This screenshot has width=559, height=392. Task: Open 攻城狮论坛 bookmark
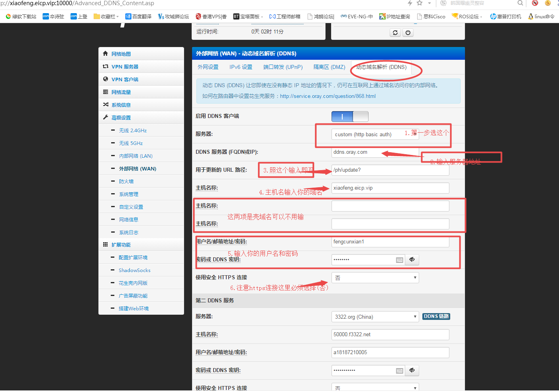173,16
